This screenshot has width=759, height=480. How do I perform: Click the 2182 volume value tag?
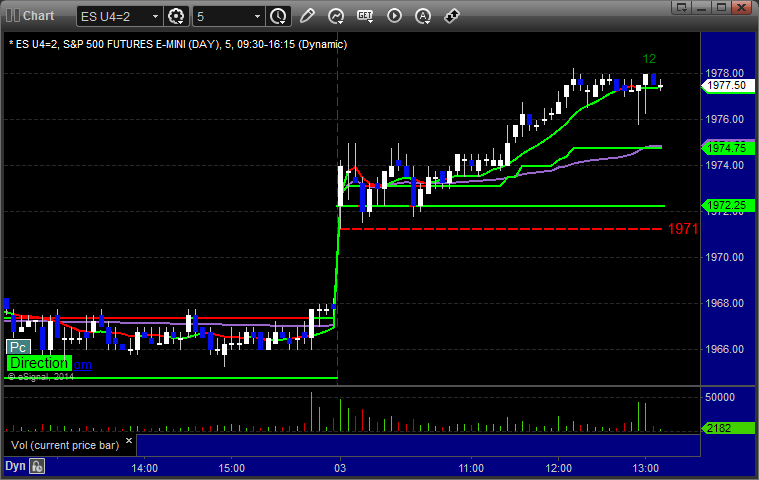pyautogui.click(x=728, y=428)
